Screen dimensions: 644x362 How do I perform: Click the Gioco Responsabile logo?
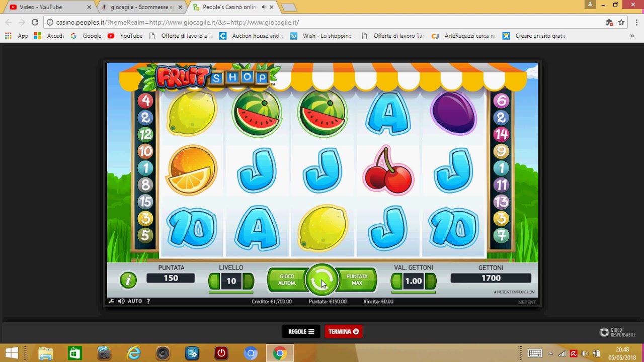(617, 332)
